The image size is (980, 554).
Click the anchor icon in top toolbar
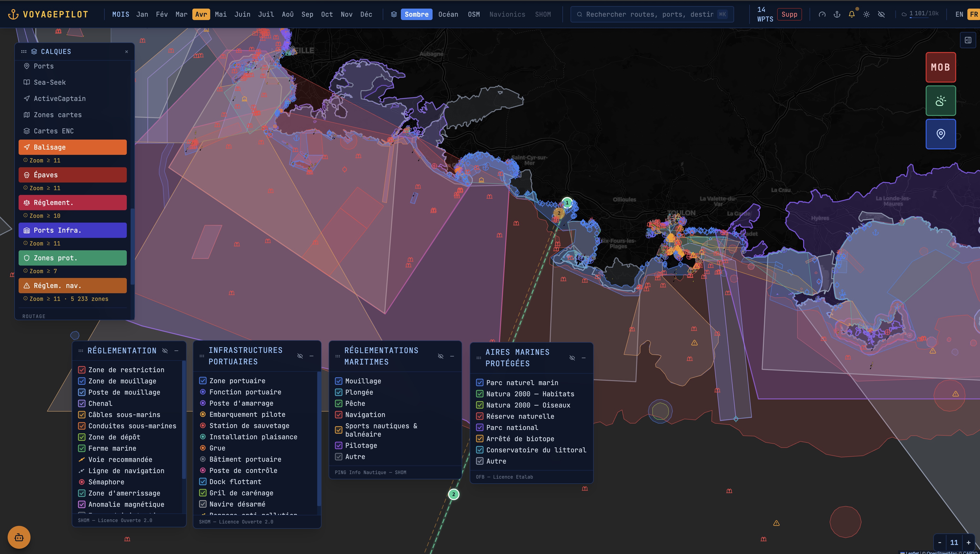point(837,15)
